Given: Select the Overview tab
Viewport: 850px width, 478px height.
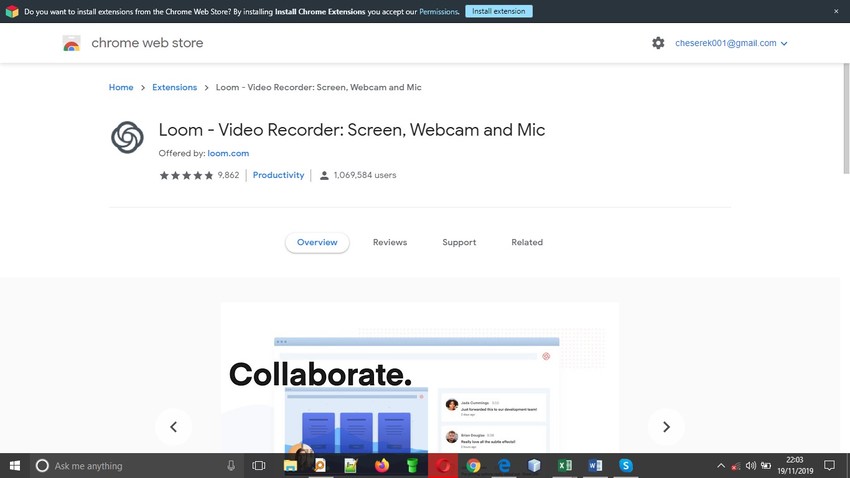Looking at the screenshot, I should click(x=317, y=242).
